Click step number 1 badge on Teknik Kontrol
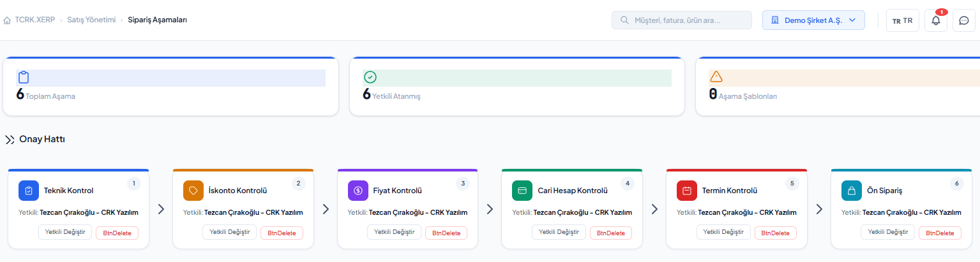 134,184
